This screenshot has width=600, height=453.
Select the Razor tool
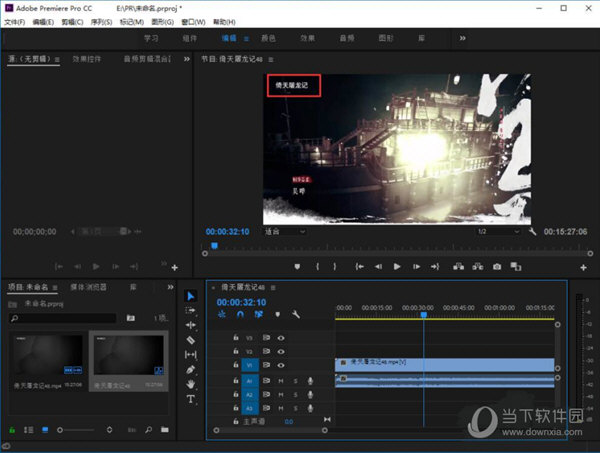tap(191, 340)
